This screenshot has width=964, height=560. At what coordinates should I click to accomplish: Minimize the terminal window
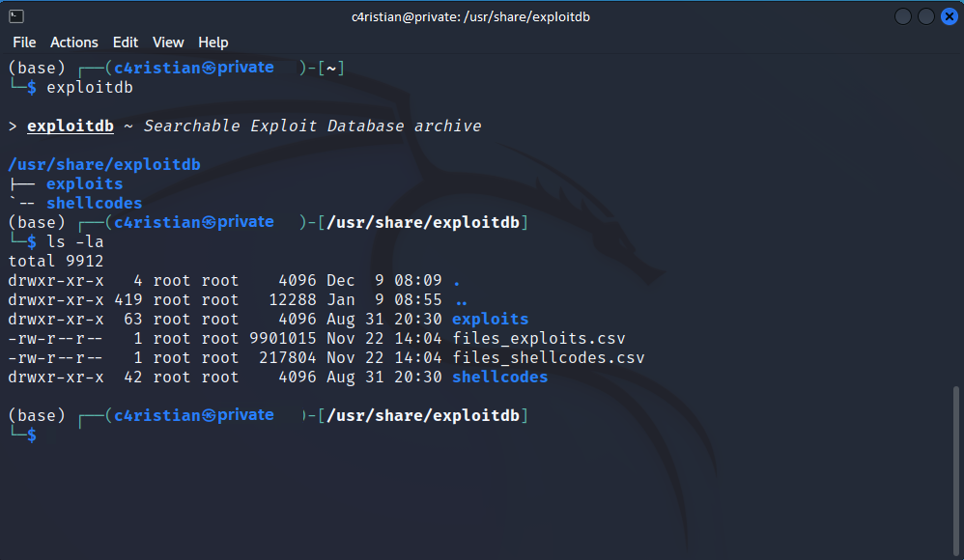click(903, 16)
